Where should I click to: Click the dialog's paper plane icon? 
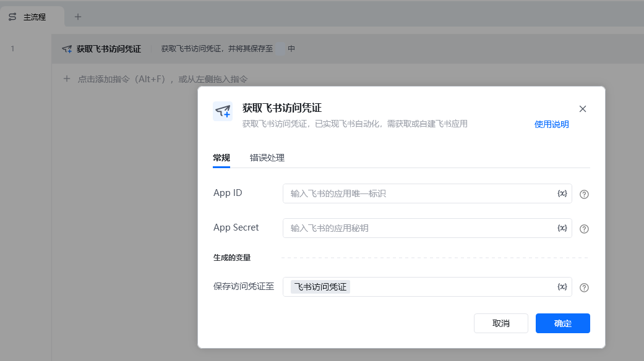tap(223, 111)
